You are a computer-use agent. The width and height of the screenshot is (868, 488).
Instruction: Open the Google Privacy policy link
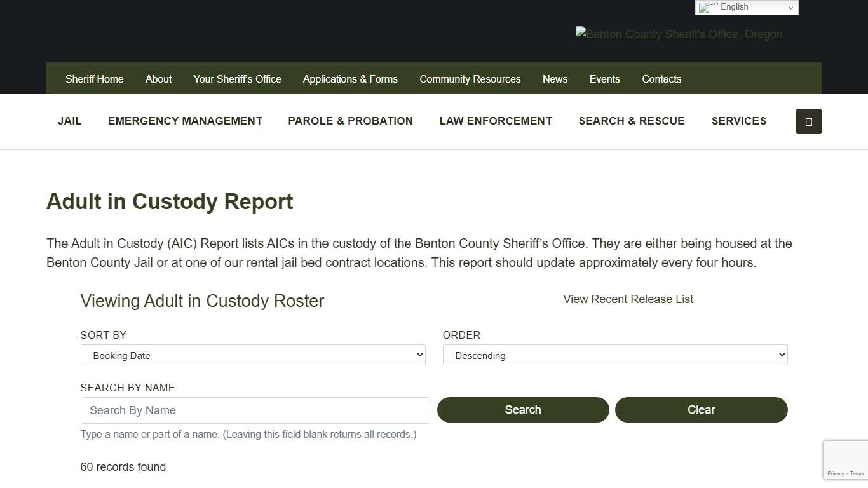click(836, 473)
